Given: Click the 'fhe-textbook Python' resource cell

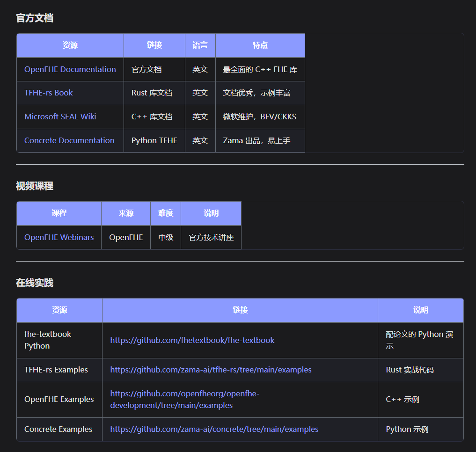Looking at the screenshot, I should (x=59, y=340).
